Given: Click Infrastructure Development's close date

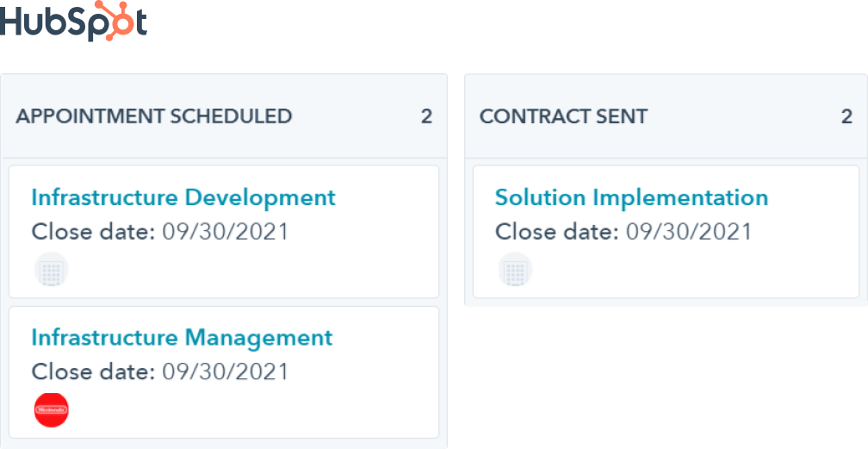Looking at the screenshot, I should [x=226, y=232].
